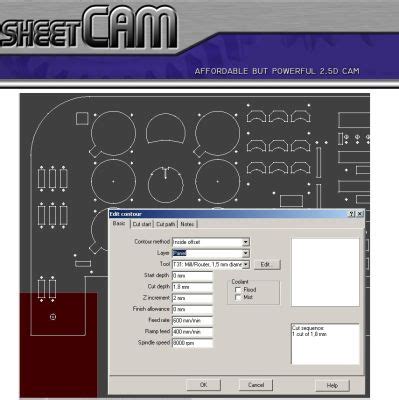Click the Feed rate field
Screen dimensions: 399x400
tap(192, 321)
